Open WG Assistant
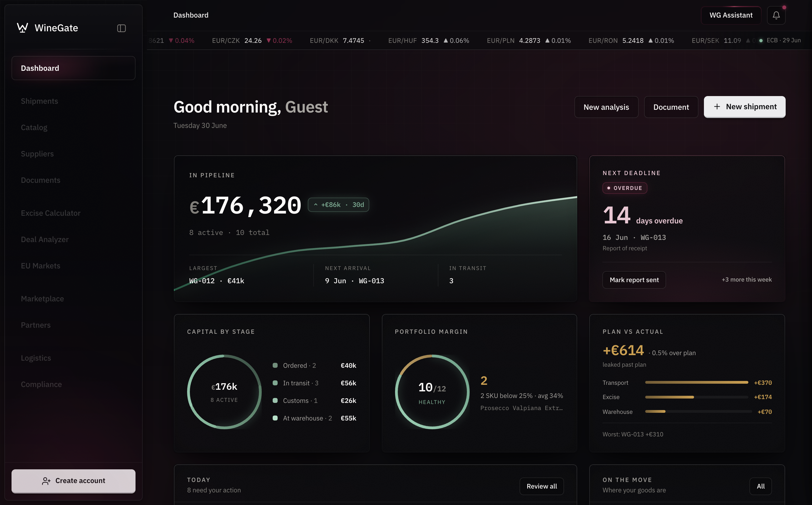This screenshot has width=812, height=505. (x=731, y=15)
